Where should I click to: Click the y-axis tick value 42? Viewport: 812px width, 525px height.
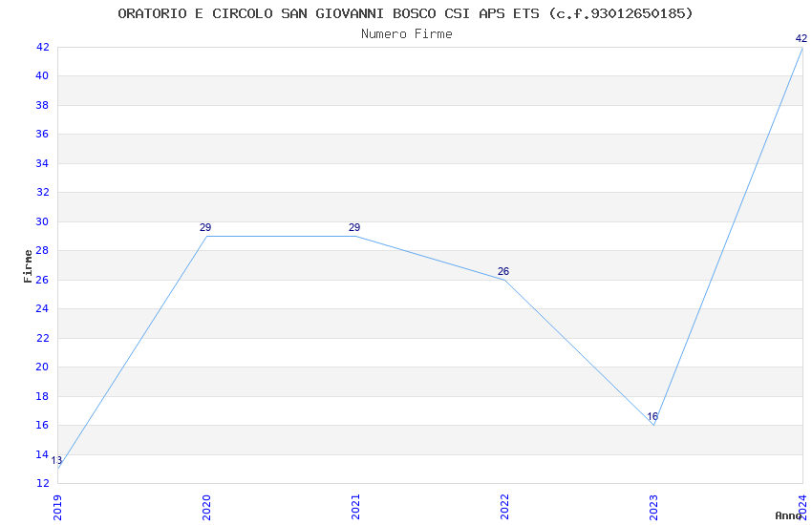(x=42, y=47)
